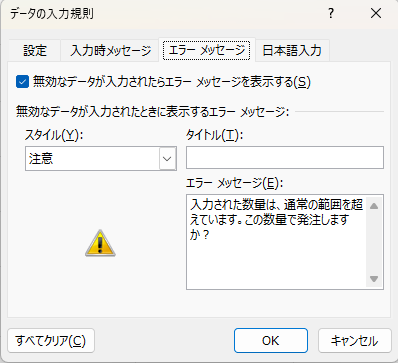
Task: Click the help question mark icon
Action: 330,14
